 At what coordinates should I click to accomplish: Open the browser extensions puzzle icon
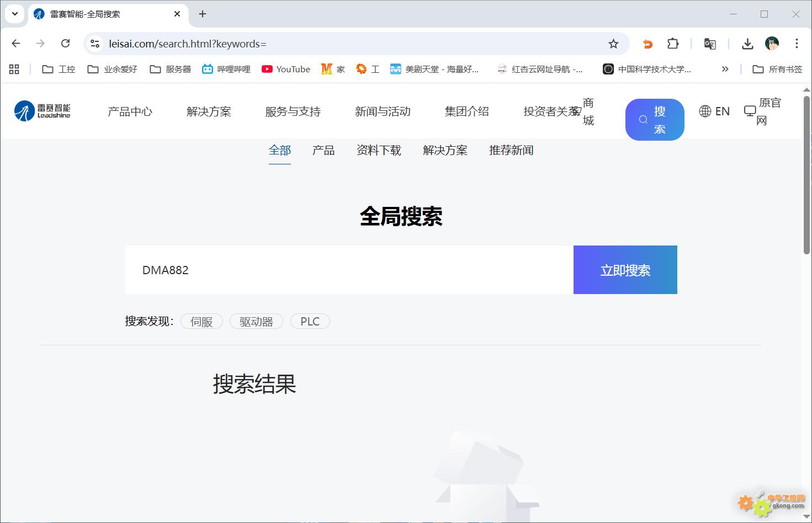(673, 44)
